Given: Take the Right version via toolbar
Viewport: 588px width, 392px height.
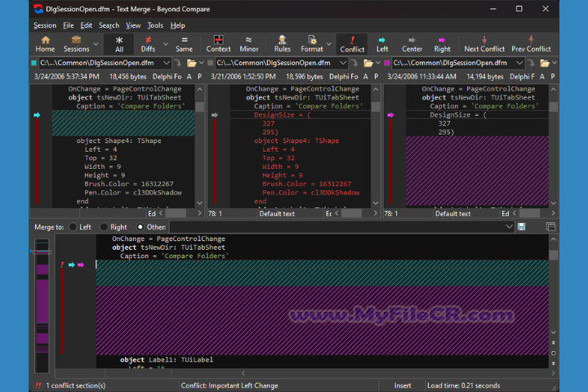Looking at the screenshot, I should pyautogui.click(x=442, y=44).
